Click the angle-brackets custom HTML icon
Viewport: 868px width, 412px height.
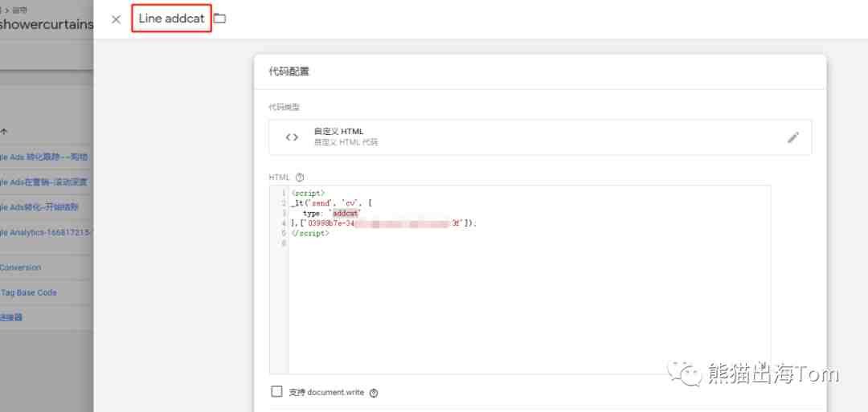(x=292, y=137)
